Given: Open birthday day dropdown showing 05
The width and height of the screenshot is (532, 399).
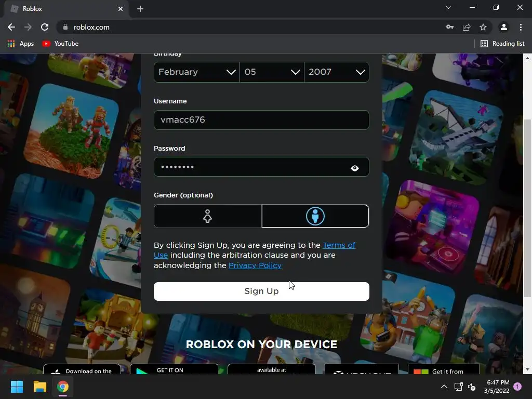Looking at the screenshot, I should coord(272,72).
